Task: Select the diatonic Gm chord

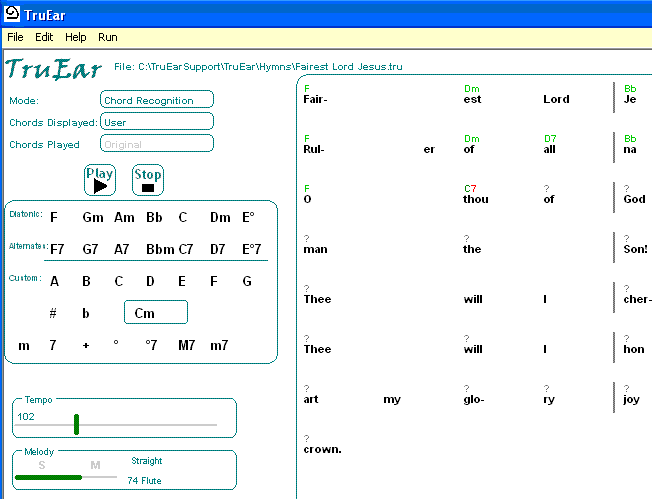Action: 93,217
